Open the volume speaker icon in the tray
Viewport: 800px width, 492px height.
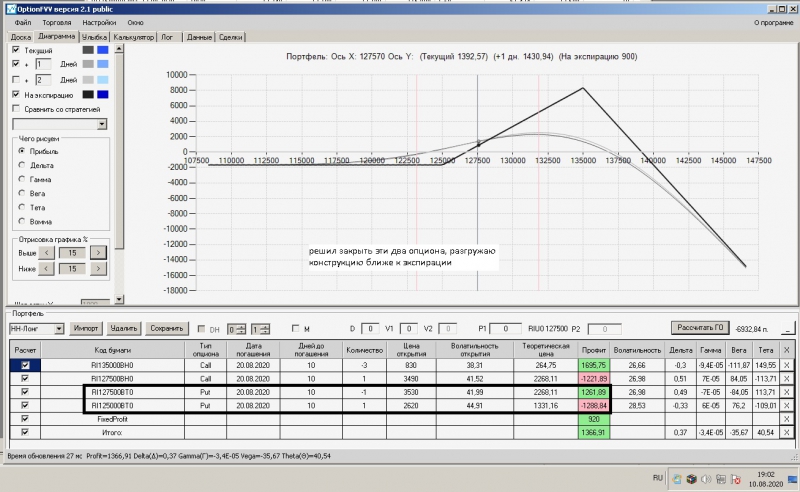707,479
